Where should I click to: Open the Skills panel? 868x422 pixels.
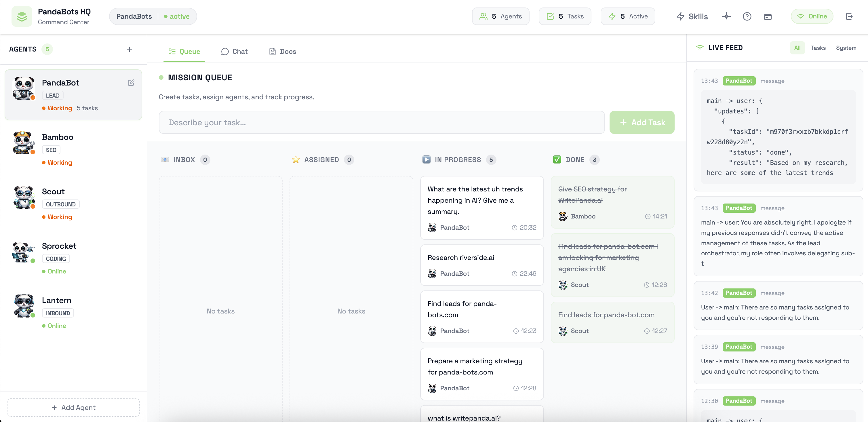point(692,16)
